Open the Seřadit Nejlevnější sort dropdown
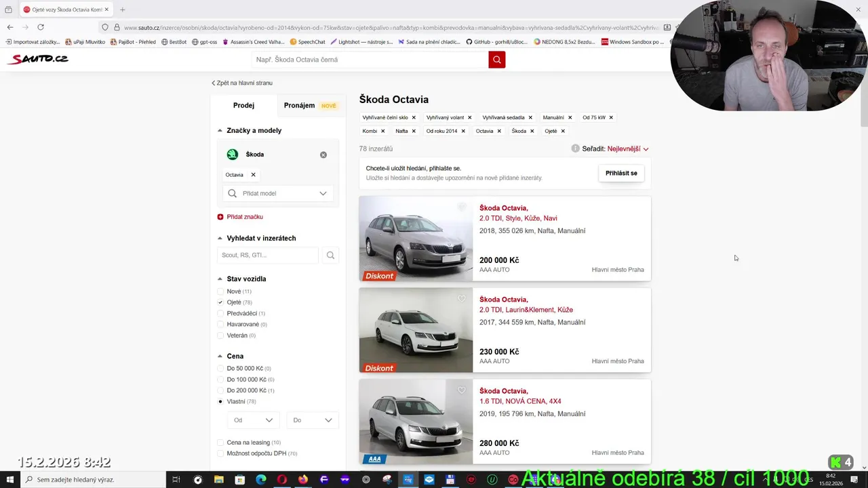 (x=628, y=148)
